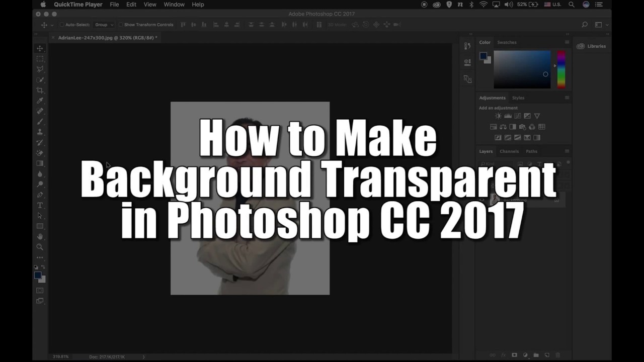Open the File menu
The image size is (644, 362).
click(x=114, y=5)
